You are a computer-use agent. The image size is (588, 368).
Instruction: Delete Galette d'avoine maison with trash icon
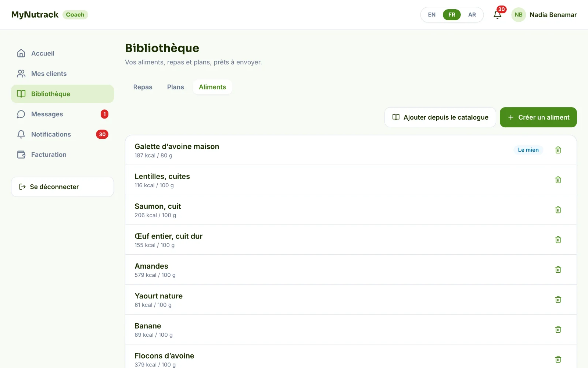558,150
